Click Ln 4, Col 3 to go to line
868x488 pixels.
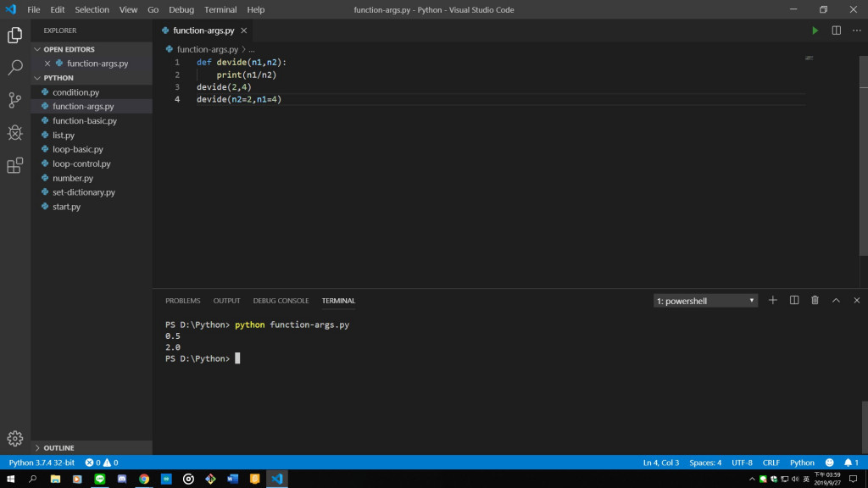pyautogui.click(x=661, y=463)
